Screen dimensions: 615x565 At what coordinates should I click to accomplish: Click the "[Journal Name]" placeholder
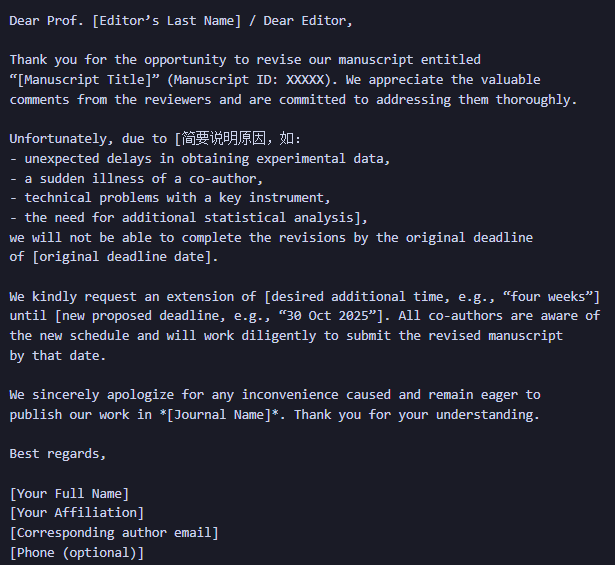point(211,414)
